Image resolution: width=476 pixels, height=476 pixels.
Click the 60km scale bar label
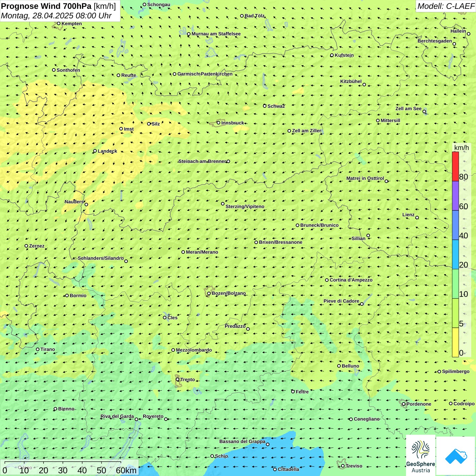click(x=126, y=470)
